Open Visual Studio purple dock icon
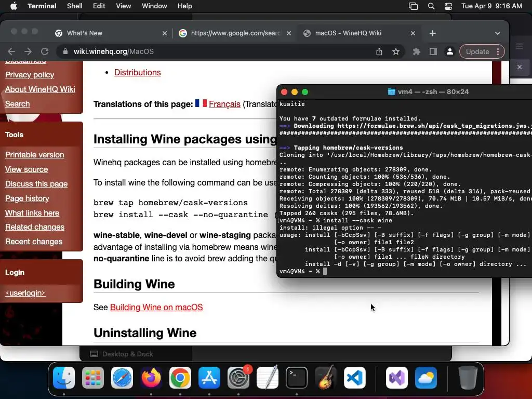 click(397, 378)
